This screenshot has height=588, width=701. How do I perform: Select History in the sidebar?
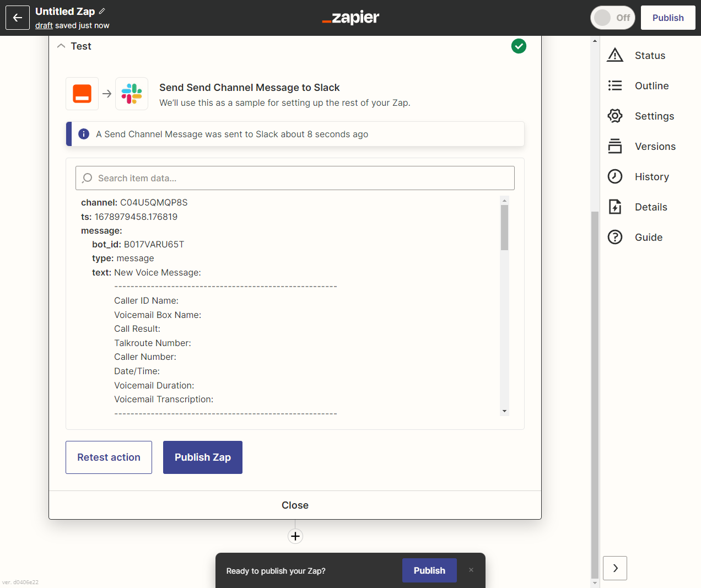pos(652,176)
